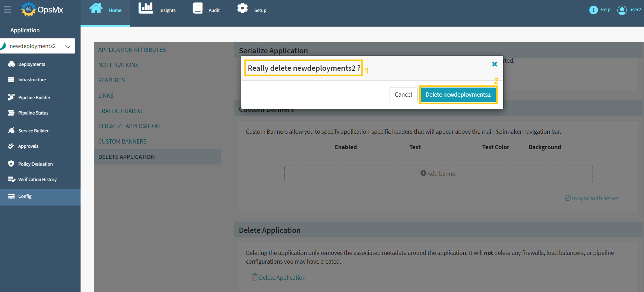Screen dimensions: 644x292
Task: Go to the Home tab
Action: 105,10
